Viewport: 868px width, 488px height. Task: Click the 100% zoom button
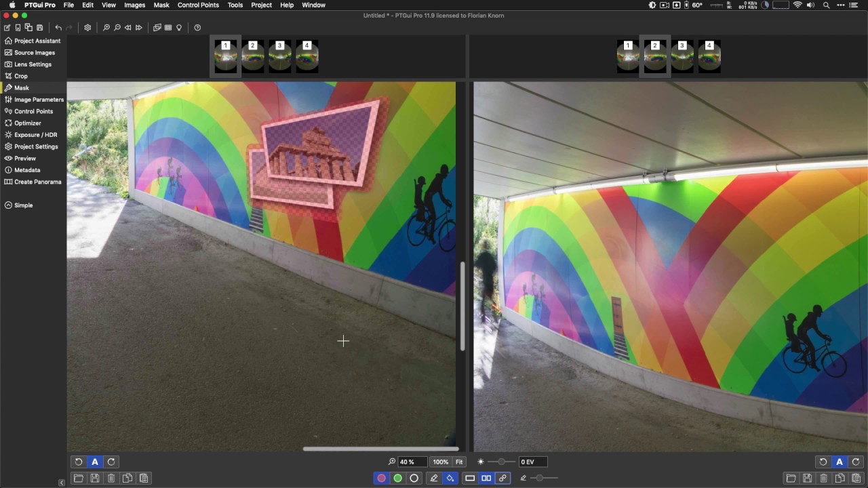pyautogui.click(x=441, y=462)
